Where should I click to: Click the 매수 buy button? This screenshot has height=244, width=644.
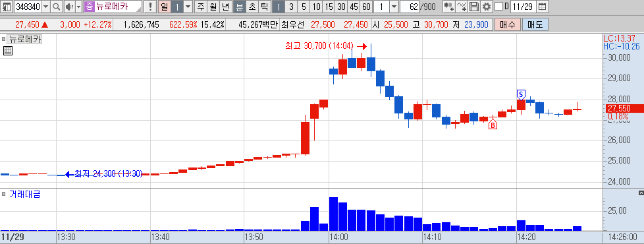coord(508,24)
